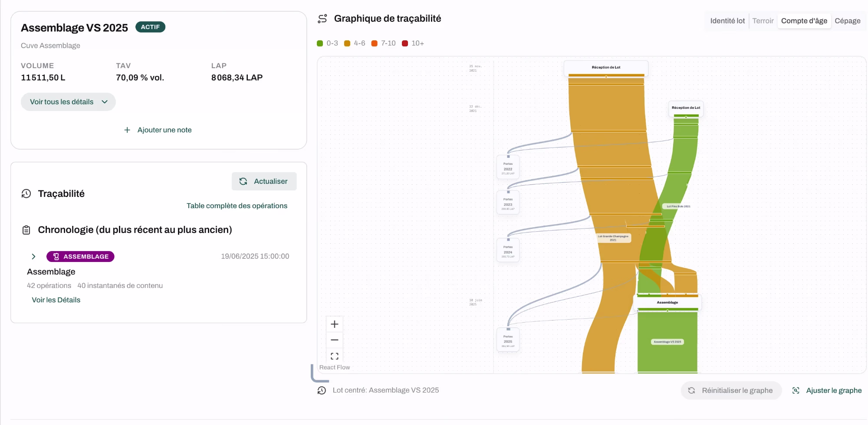This screenshot has height=425, width=868.
Task: Click the orange 7-10 legend swatch
Action: (x=375, y=43)
